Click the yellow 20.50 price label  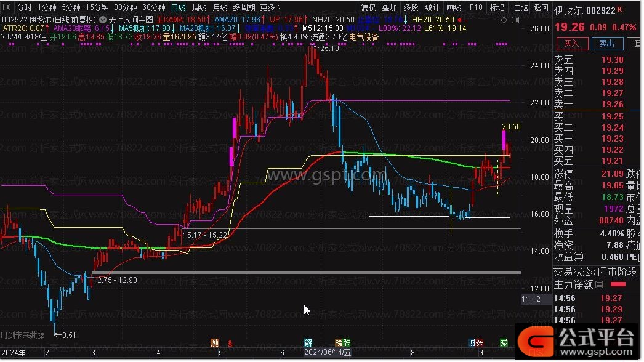[x=511, y=127]
